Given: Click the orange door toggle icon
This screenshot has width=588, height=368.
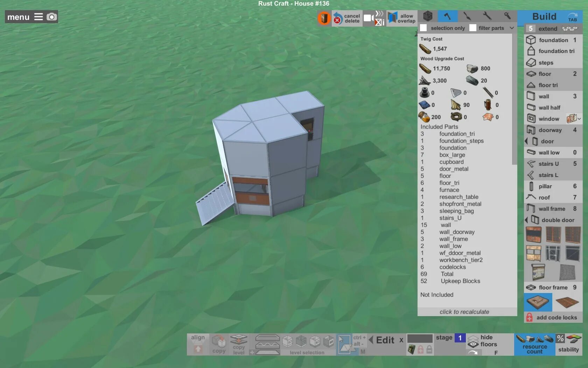Looking at the screenshot, I should tap(324, 18).
